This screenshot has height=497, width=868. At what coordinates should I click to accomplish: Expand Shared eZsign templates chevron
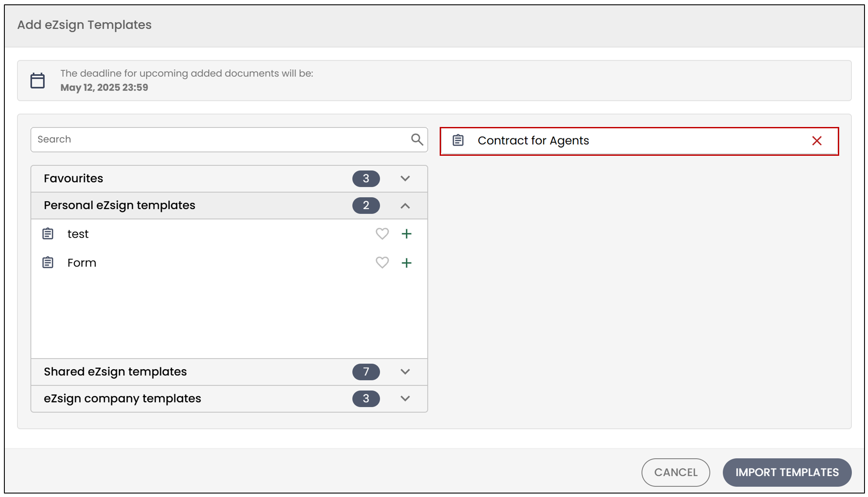[x=405, y=372]
